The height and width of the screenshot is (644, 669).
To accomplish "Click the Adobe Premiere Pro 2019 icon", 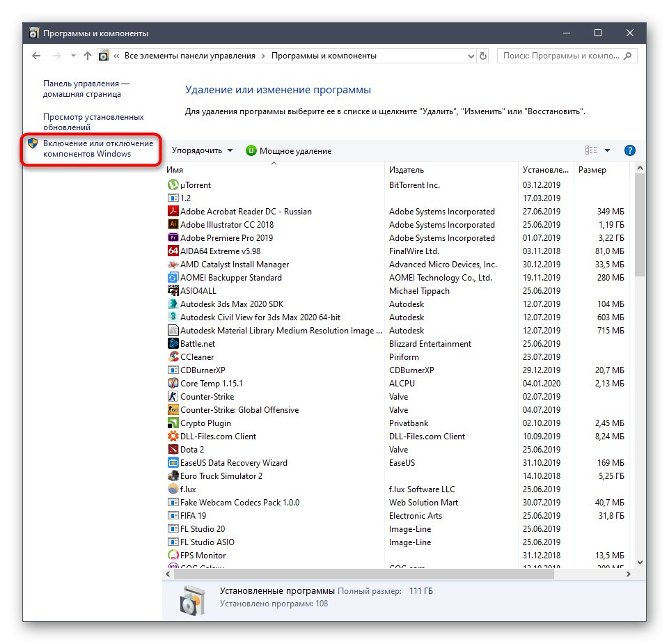I will click(x=173, y=237).
